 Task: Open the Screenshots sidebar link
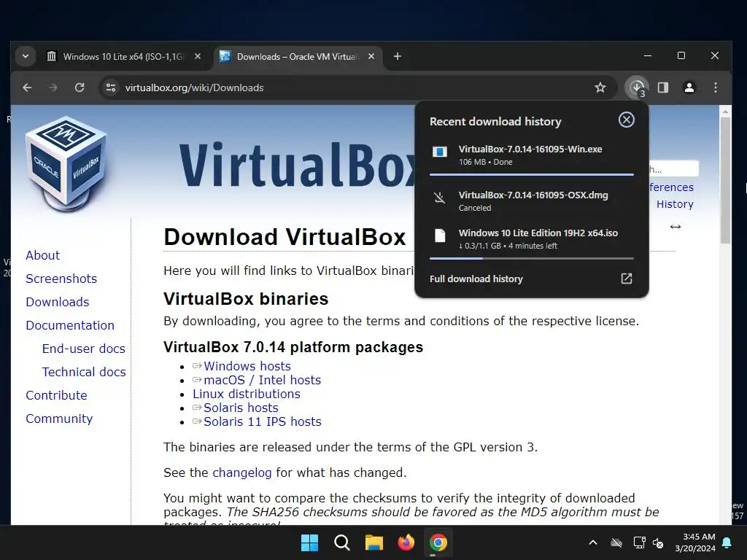(61, 279)
